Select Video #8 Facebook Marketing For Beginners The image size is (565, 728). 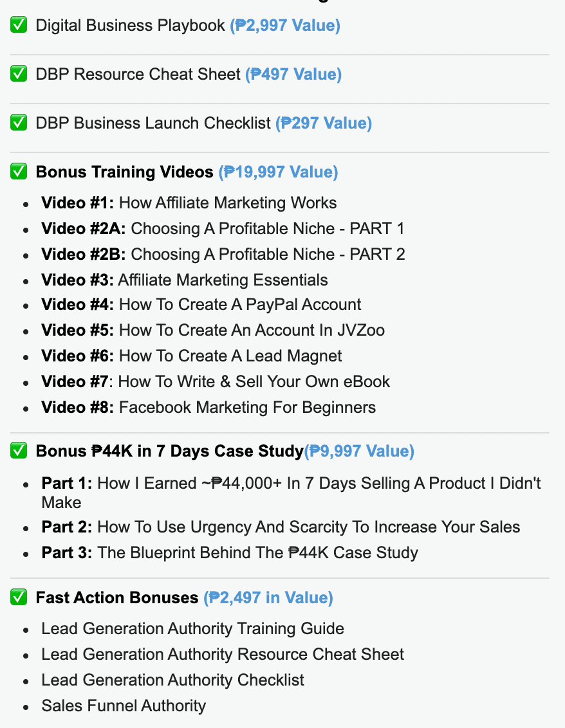tap(208, 407)
